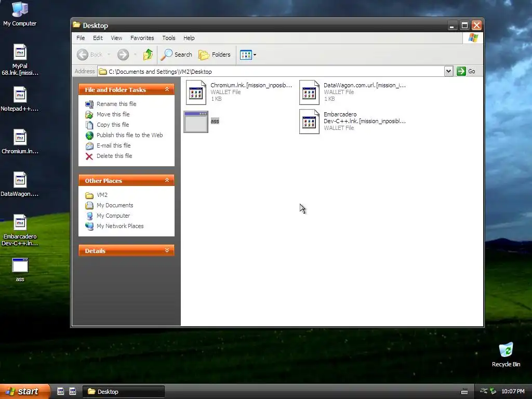Go to My Network Places
Screen dimensions: 532x399
120,226
